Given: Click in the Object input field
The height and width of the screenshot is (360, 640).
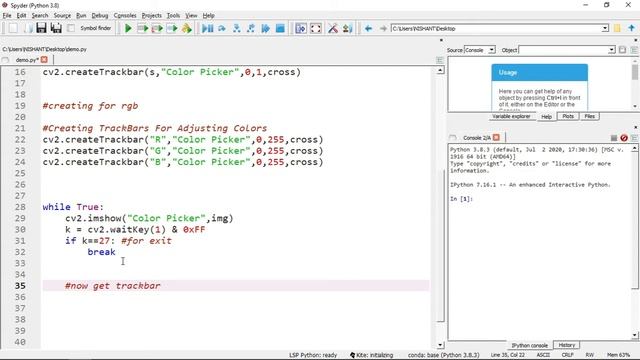Looking at the screenshot, I should [563, 50].
